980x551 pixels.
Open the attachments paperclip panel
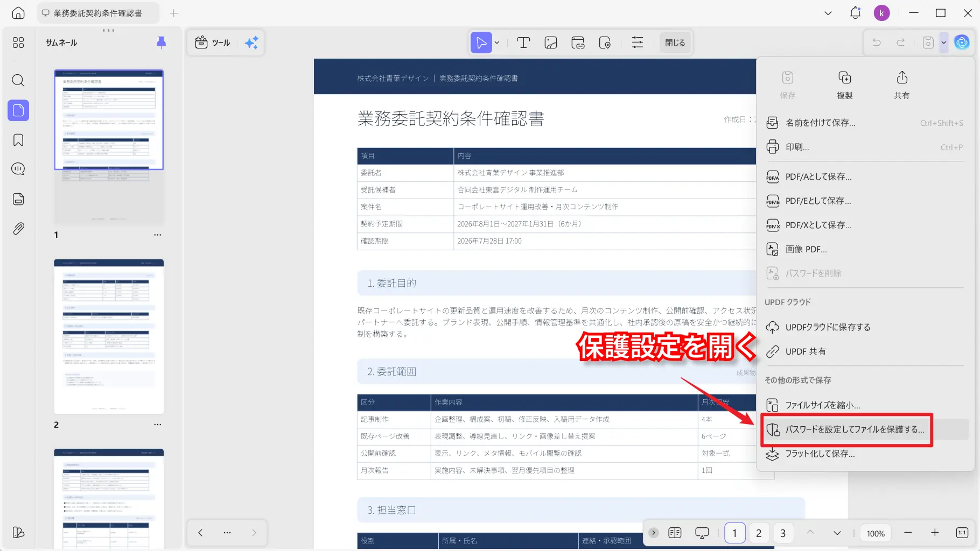coord(18,229)
